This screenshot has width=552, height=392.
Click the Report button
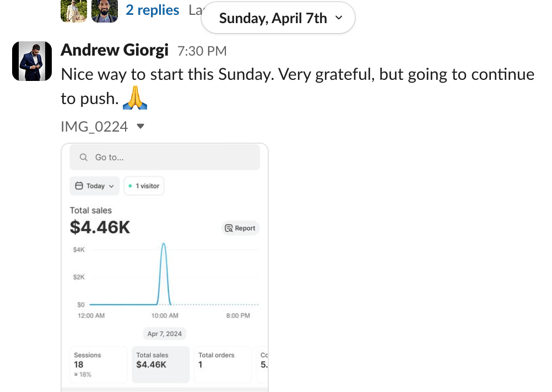click(x=240, y=228)
